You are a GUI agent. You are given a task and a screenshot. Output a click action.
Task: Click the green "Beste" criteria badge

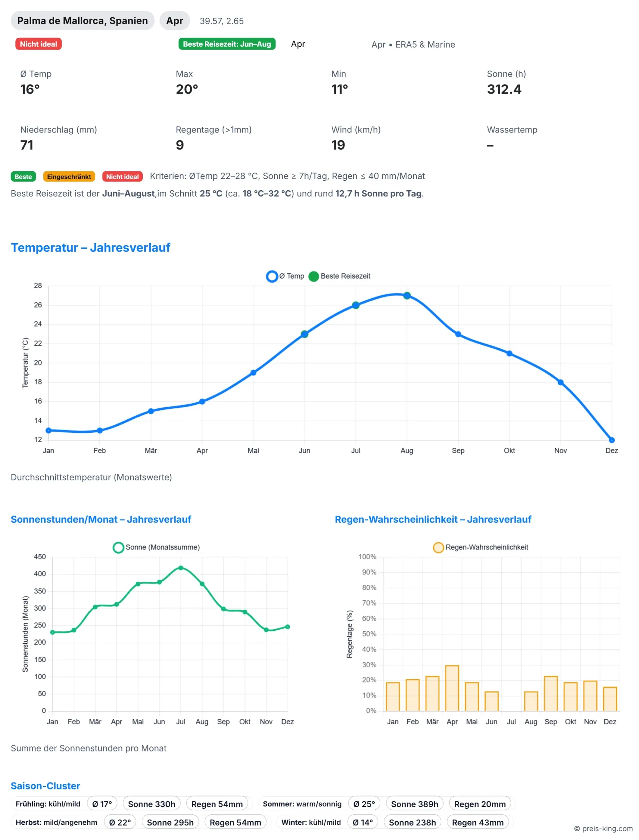(x=23, y=177)
